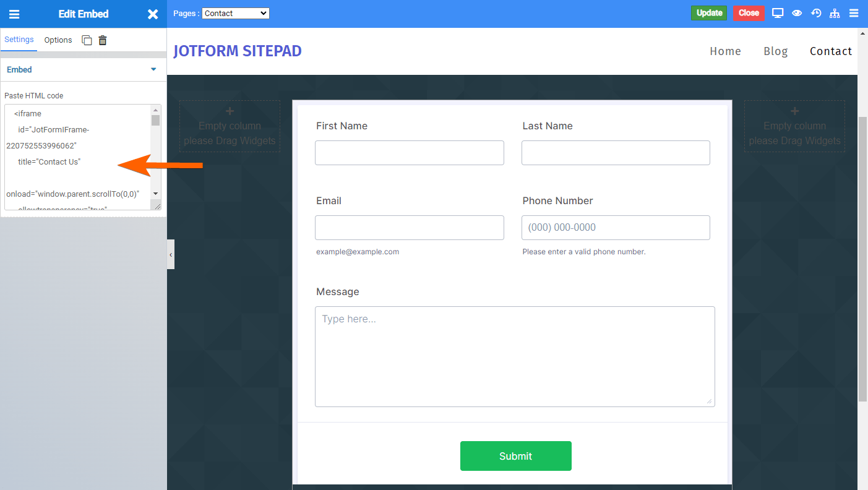This screenshot has height=490, width=868.
Task: Click into the Message text area
Action: click(x=515, y=356)
